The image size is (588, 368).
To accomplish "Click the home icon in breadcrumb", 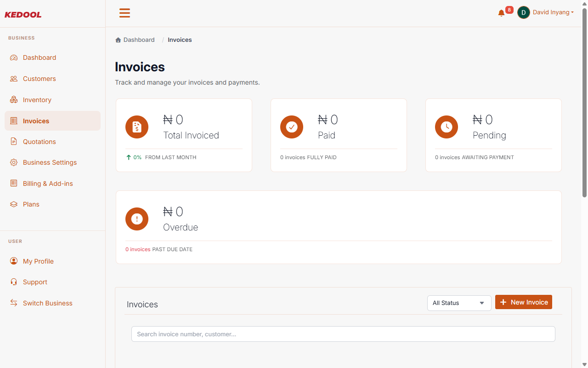I will (118, 40).
